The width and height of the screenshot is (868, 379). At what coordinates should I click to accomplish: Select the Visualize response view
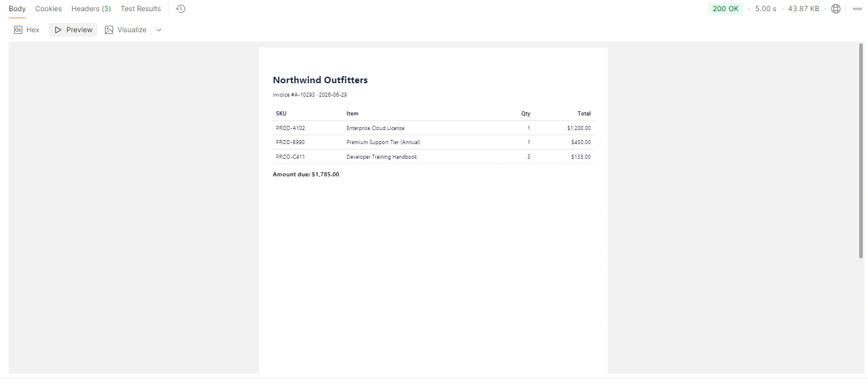click(x=125, y=30)
